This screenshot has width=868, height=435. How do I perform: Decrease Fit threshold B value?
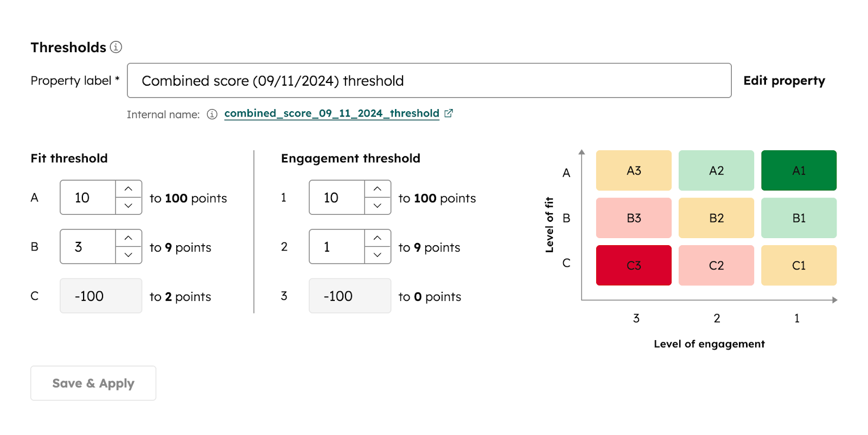pos(129,255)
